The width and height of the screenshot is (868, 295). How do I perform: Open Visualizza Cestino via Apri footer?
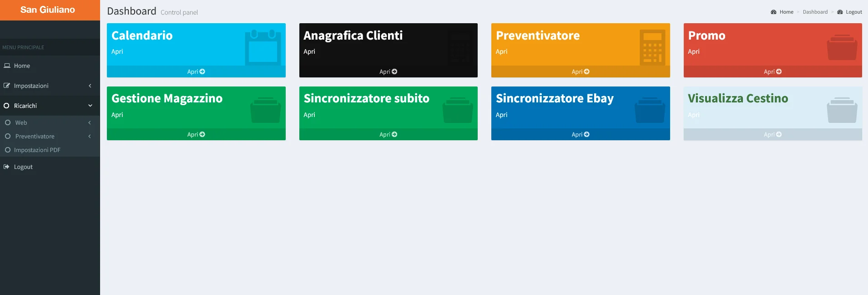[x=773, y=134]
